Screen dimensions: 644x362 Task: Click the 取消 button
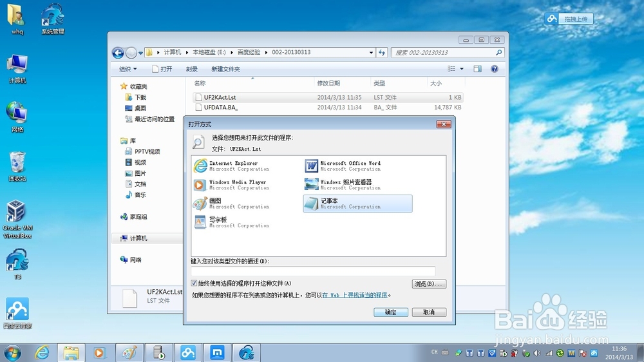(429, 312)
